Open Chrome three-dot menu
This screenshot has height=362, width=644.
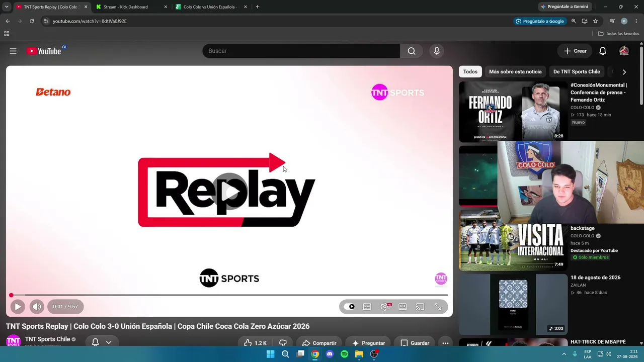click(636, 21)
